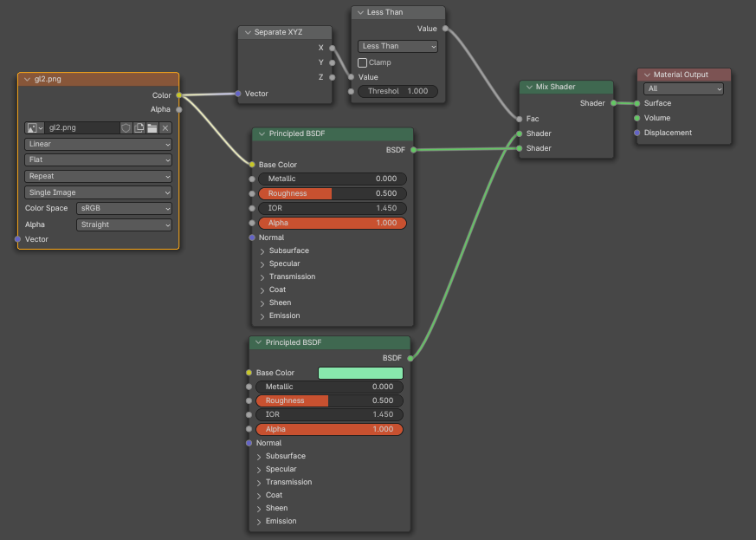Click the Volume socket on Material Output
This screenshot has width=756, height=540.
point(636,118)
